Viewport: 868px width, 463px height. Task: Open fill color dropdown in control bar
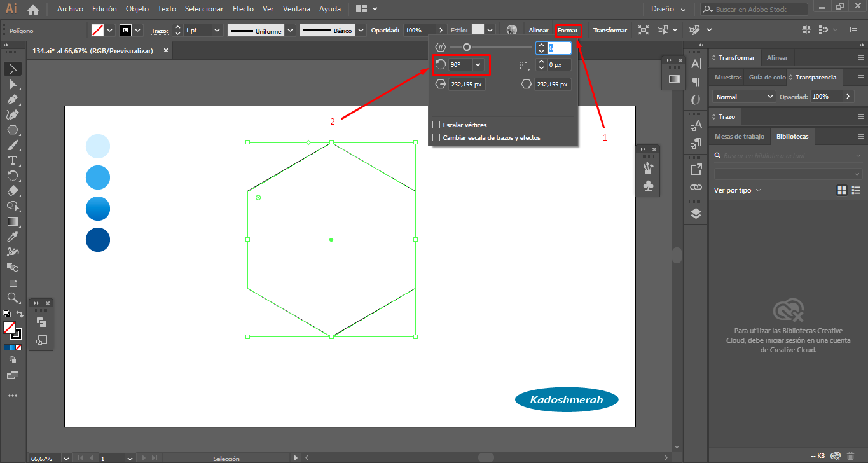110,30
